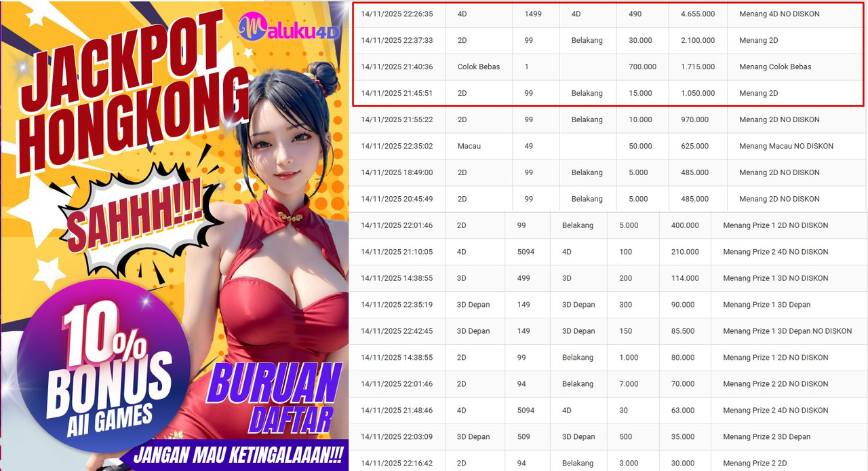Select timestamp 14/11/2025 22:03:09

[397, 436]
